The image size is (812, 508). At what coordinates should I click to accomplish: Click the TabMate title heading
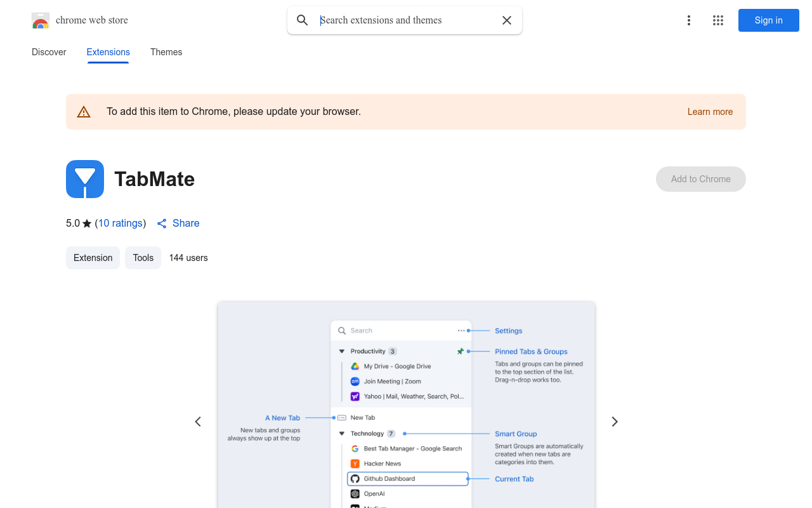click(154, 179)
